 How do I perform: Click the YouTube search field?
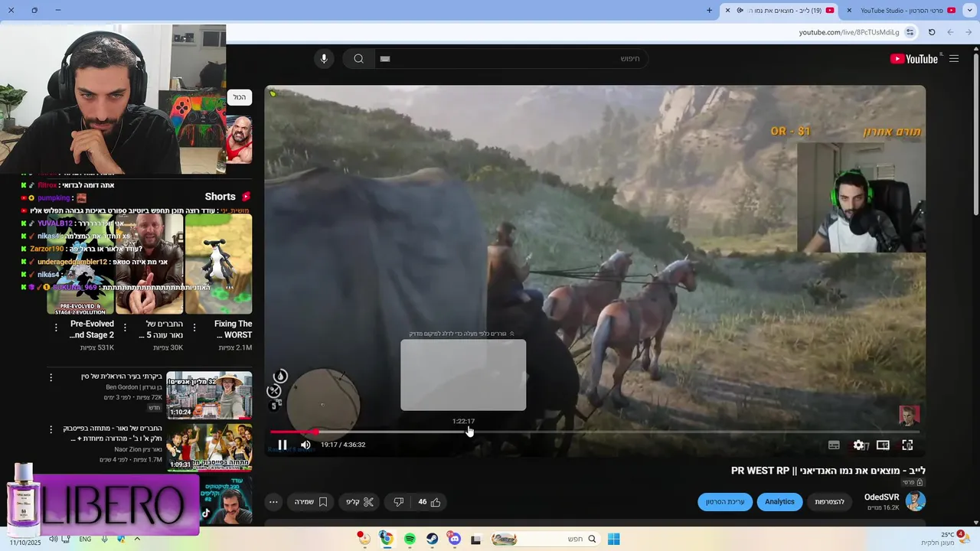511,59
